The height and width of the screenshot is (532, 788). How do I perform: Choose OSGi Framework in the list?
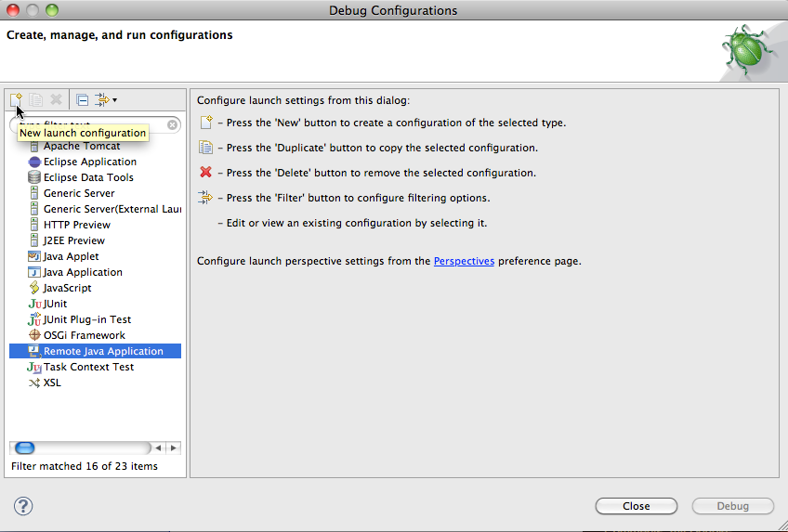[x=85, y=335]
